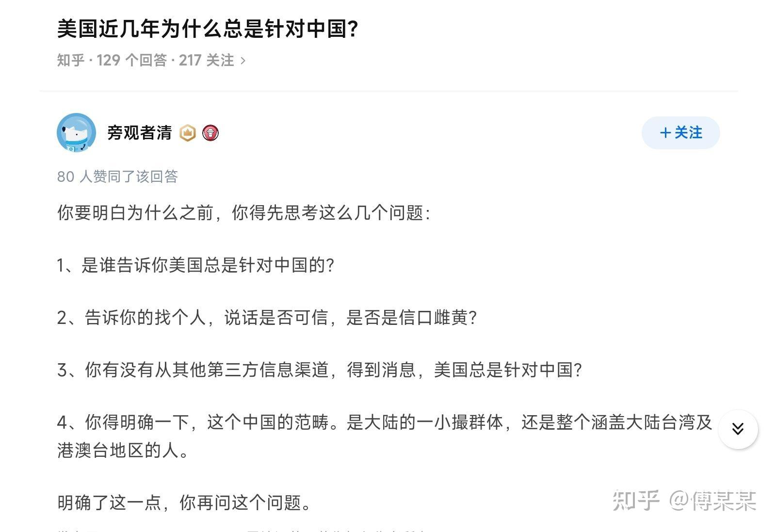The image size is (776, 532).
Task: Open username link 旁观者清
Action: pyautogui.click(x=139, y=132)
